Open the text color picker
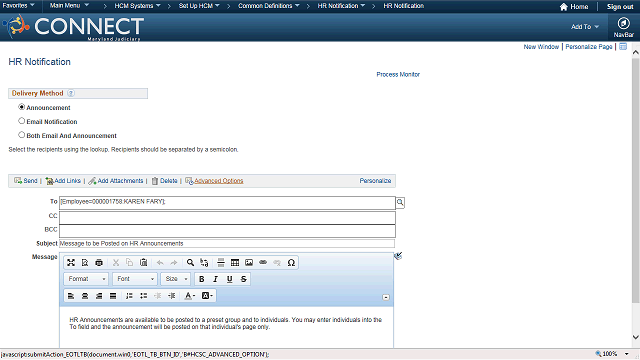Image resolution: width=640 pixels, height=360 pixels. pos(189,296)
